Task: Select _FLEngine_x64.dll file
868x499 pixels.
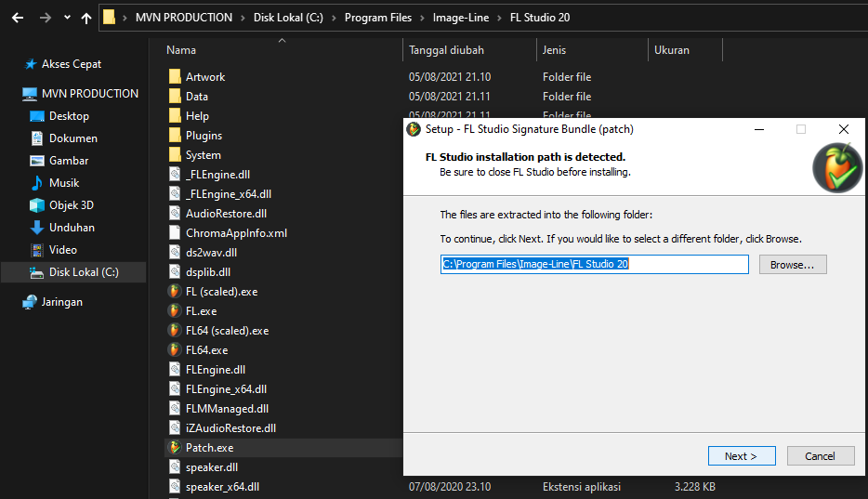Action: 228,194
